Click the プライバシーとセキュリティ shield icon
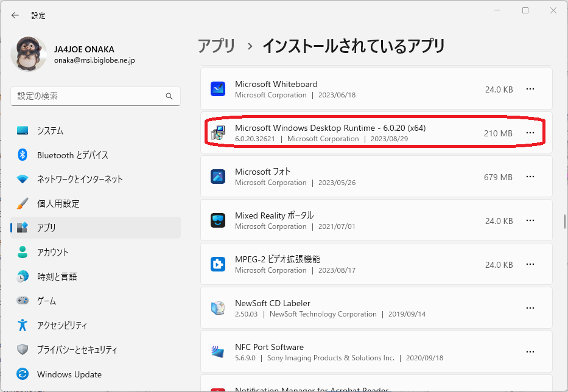 (23, 349)
